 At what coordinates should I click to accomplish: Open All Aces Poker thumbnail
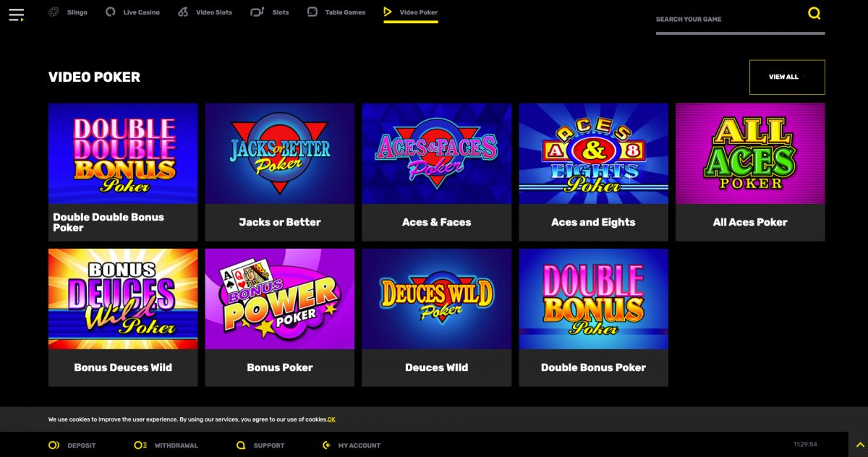[750, 153]
